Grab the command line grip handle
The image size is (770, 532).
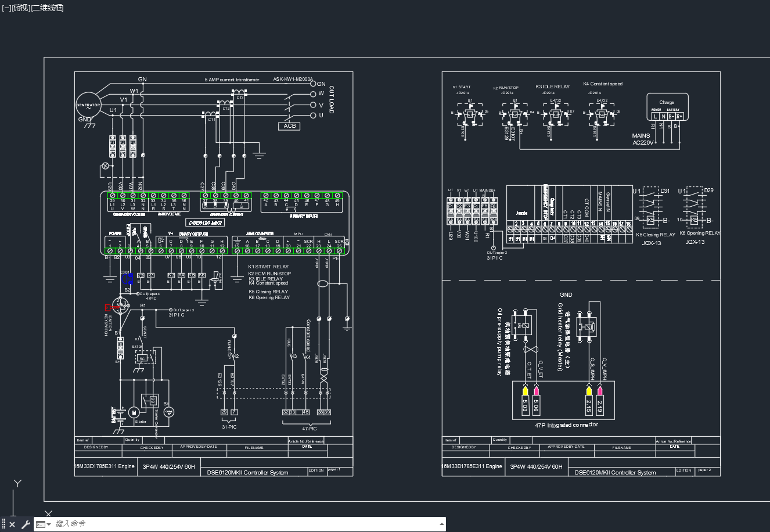click(4, 524)
